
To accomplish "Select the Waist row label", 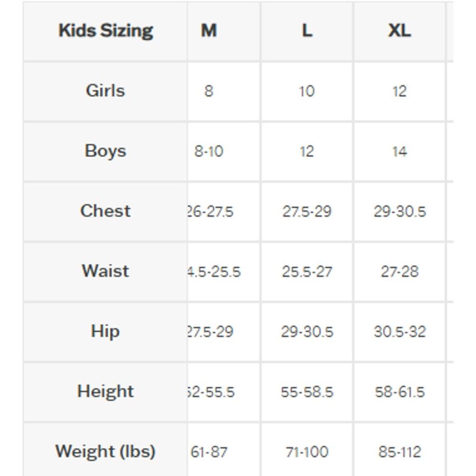I will (x=105, y=271).
